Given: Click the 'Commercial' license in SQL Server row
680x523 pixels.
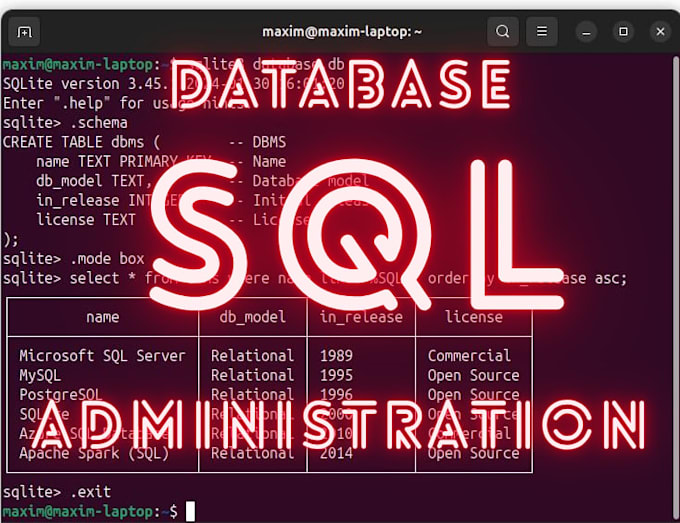Looking at the screenshot, I should pyautogui.click(x=469, y=356).
